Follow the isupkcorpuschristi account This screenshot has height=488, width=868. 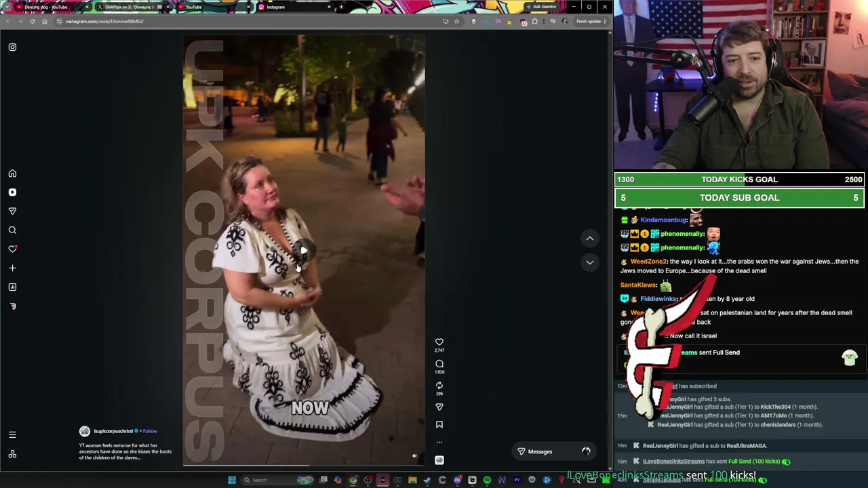pyautogui.click(x=150, y=431)
